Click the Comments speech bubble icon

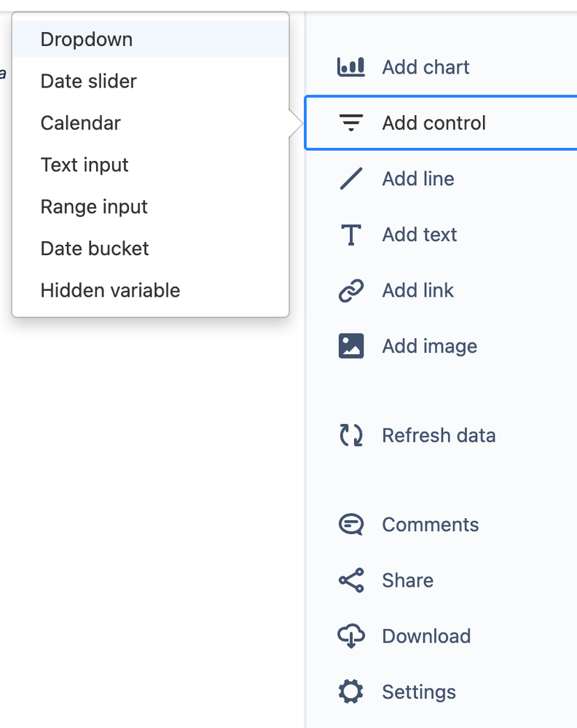pyautogui.click(x=351, y=525)
